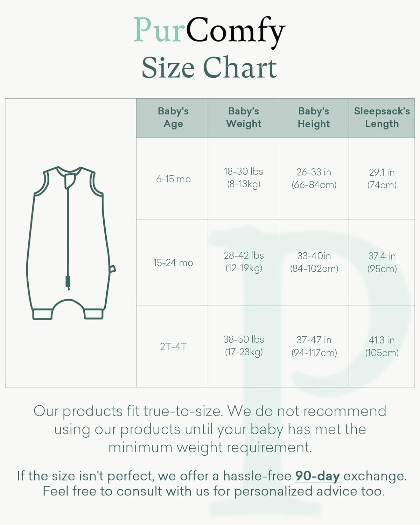Screen dimensions: 420x525
Task: Select the Sleepsack's Length column header
Action: [x=382, y=118]
